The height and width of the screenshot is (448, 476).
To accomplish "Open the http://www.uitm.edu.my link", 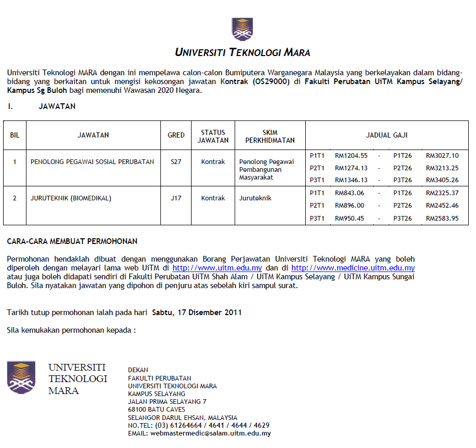I will 217,268.
